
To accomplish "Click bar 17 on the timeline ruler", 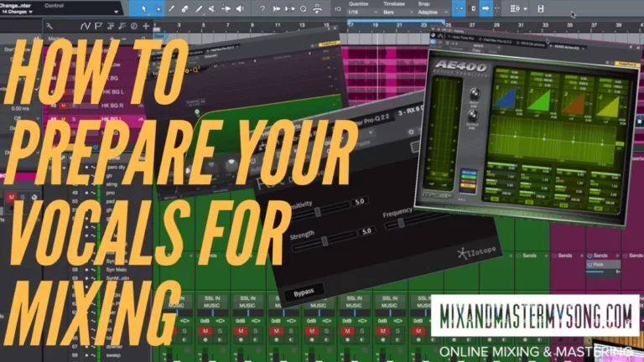I will click(x=351, y=25).
